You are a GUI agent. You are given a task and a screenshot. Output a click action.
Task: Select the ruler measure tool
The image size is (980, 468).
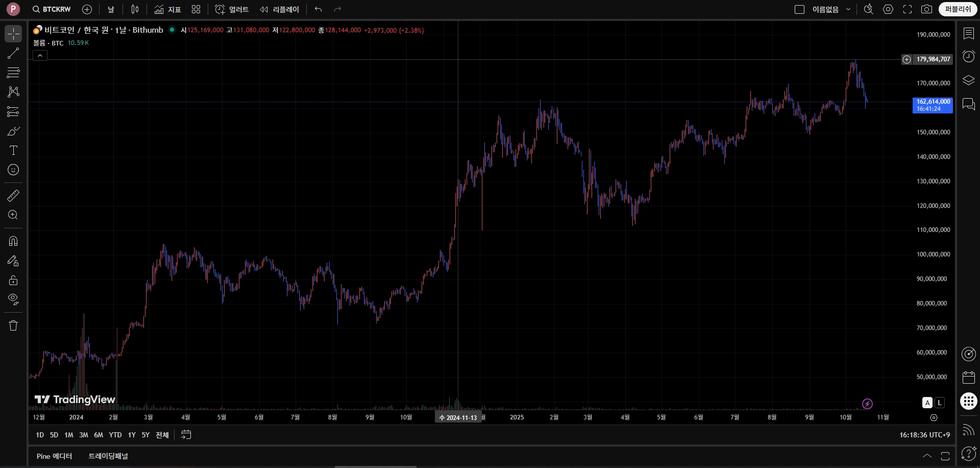tap(13, 195)
